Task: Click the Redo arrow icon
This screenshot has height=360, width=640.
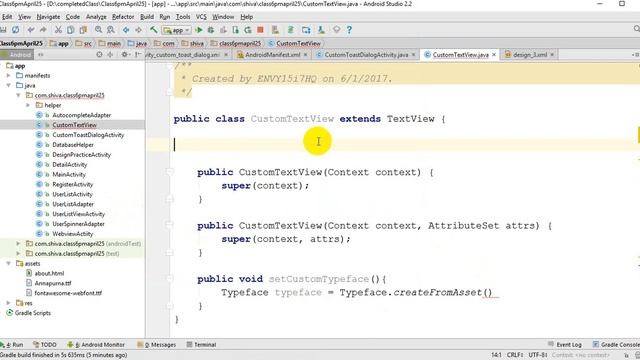Action: pyautogui.click(x=43, y=30)
